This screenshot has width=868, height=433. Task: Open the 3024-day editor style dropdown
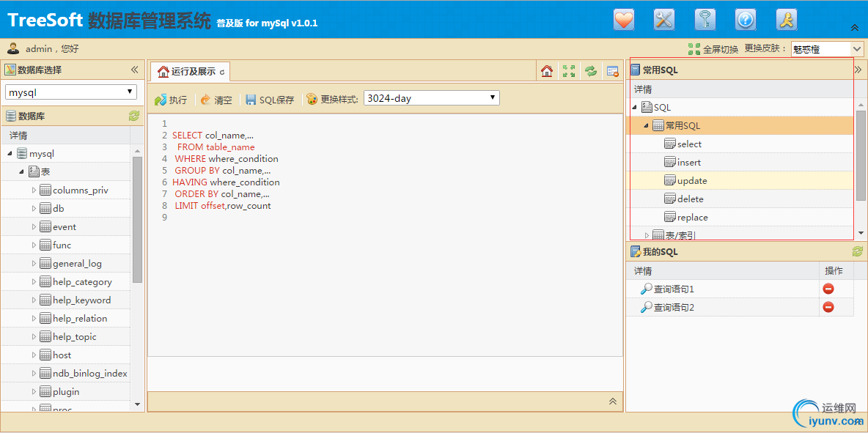pos(432,98)
